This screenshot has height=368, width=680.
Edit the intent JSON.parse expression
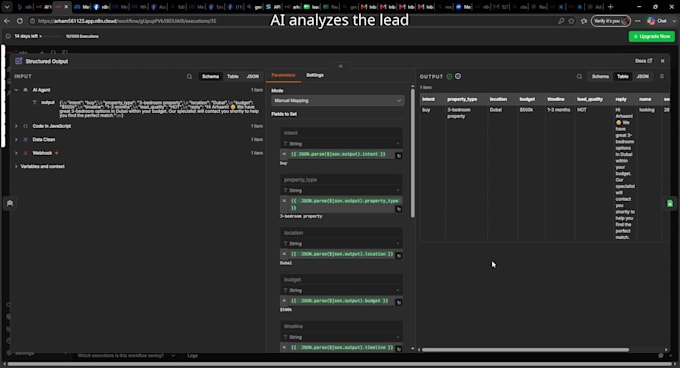coord(338,154)
